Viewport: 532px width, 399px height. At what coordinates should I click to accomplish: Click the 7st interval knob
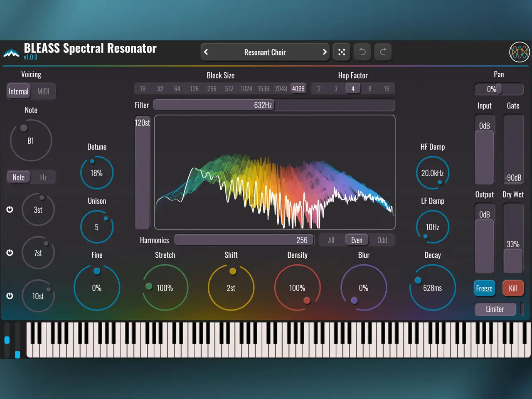point(38,253)
